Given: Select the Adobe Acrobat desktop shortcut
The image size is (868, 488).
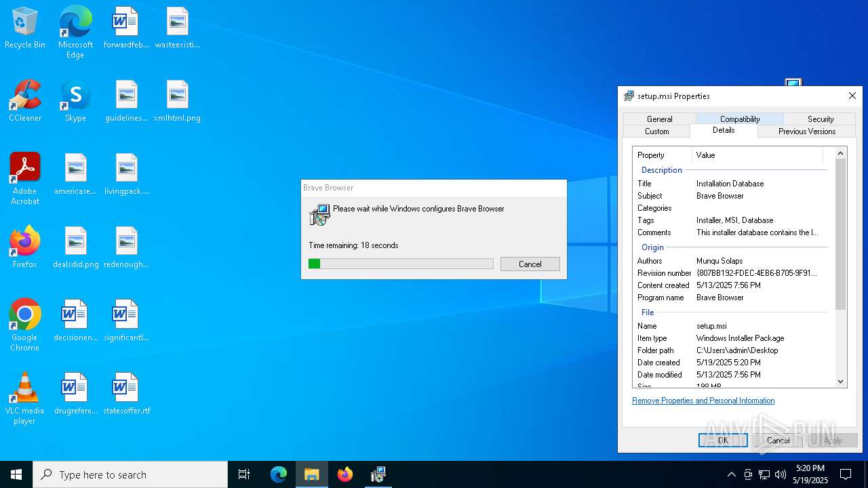Looking at the screenshot, I should (x=25, y=179).
